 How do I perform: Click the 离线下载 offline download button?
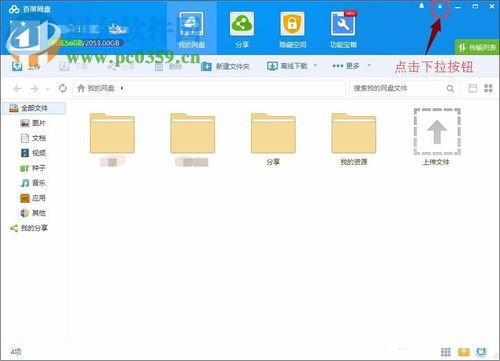287,66
